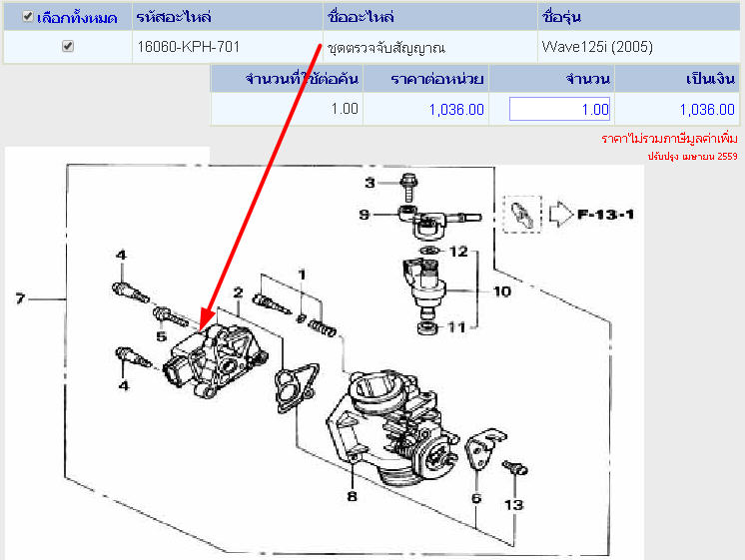Image resolution: width=745 pixels, height=560 pixels.
Task: Click part number 12 label in diagram
Action: point(458,252)
